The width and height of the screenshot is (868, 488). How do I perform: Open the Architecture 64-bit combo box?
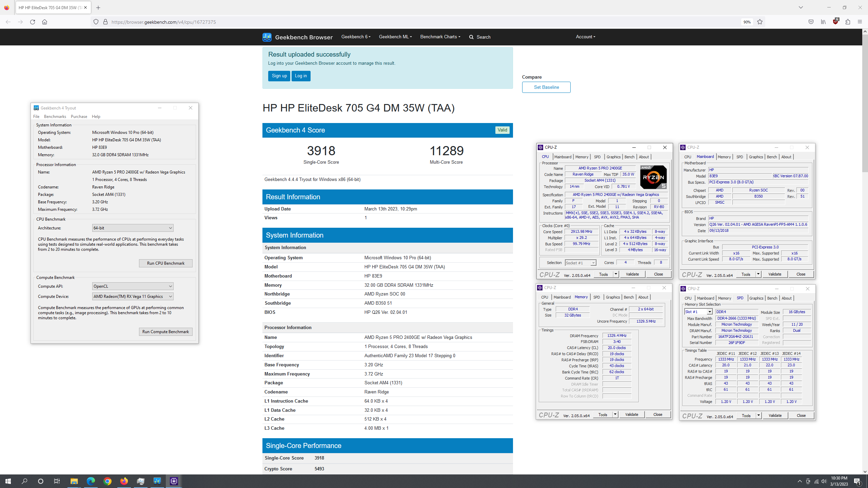click(x=133, y=228)
